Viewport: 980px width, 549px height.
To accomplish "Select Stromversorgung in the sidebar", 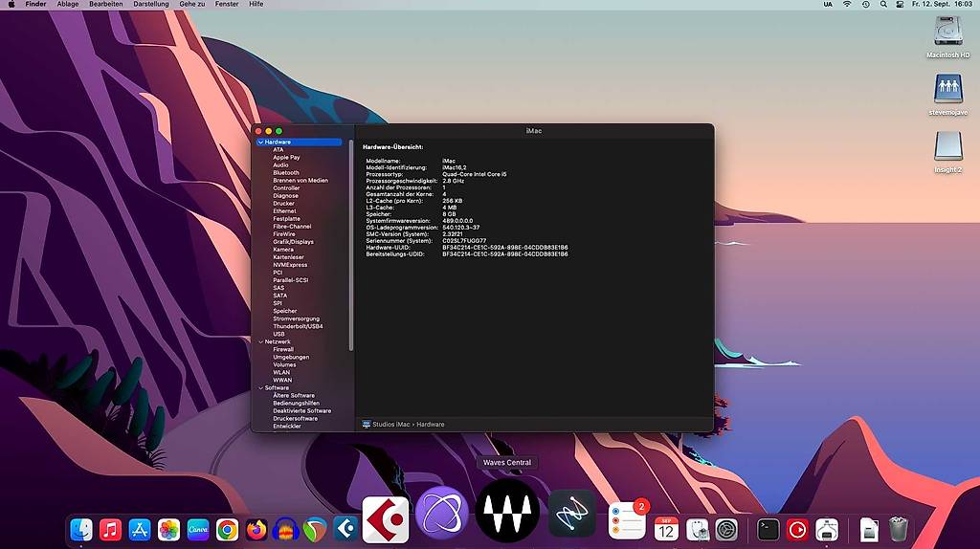I will [297, 318].
